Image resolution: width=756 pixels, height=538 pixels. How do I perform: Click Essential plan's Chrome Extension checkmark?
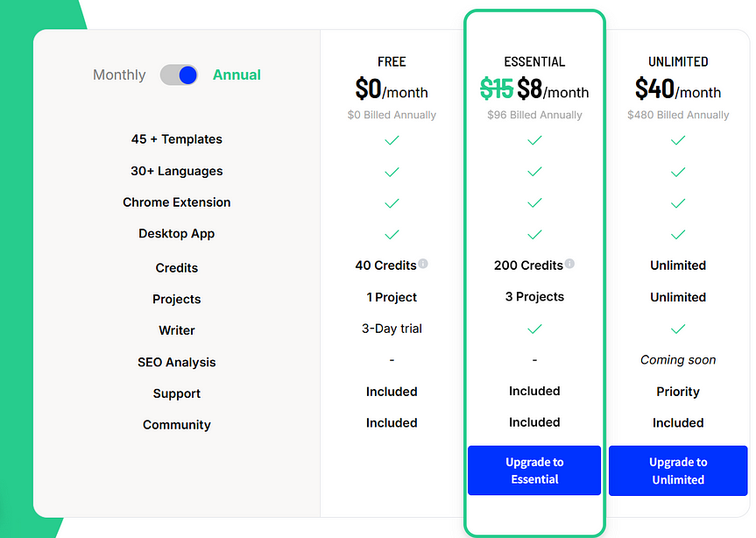coord(534,203)
